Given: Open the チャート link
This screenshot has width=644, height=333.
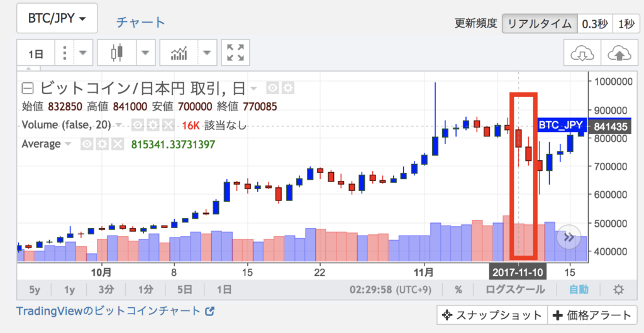Looking at the screenshot, I should click(140, 22).
